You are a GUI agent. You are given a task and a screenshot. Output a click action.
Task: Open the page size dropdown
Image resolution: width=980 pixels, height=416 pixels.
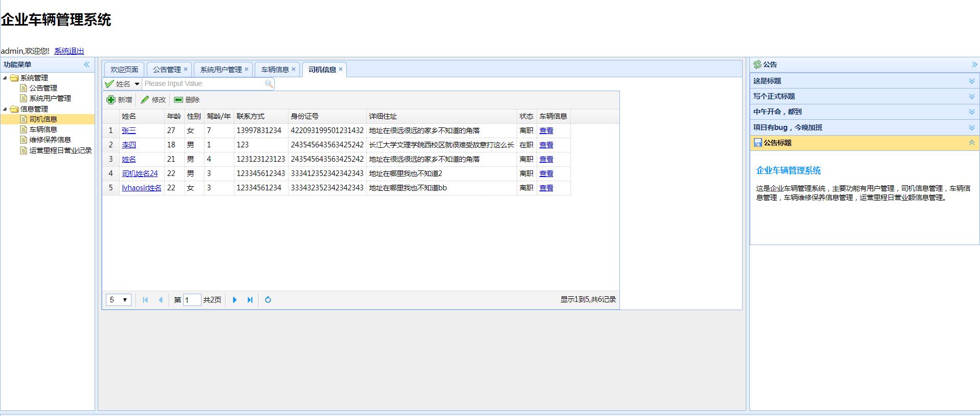(x=119, y=300)
